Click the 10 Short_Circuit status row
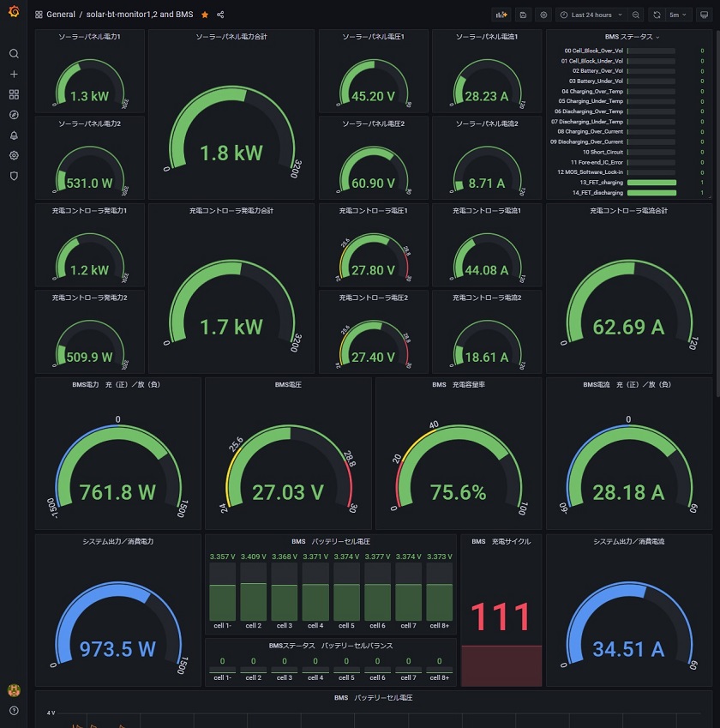720x728 pixels. click(x=628, y=153)
